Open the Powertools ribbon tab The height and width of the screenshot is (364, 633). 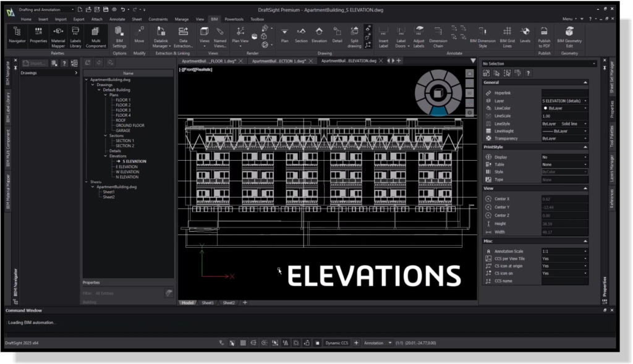234,19
